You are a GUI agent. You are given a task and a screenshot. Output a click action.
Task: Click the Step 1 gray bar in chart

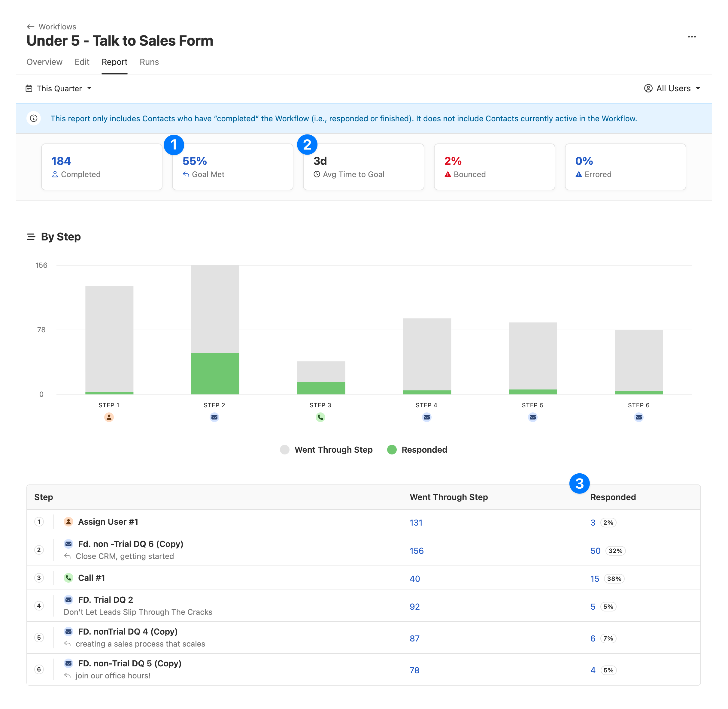[x=109, y=339]
